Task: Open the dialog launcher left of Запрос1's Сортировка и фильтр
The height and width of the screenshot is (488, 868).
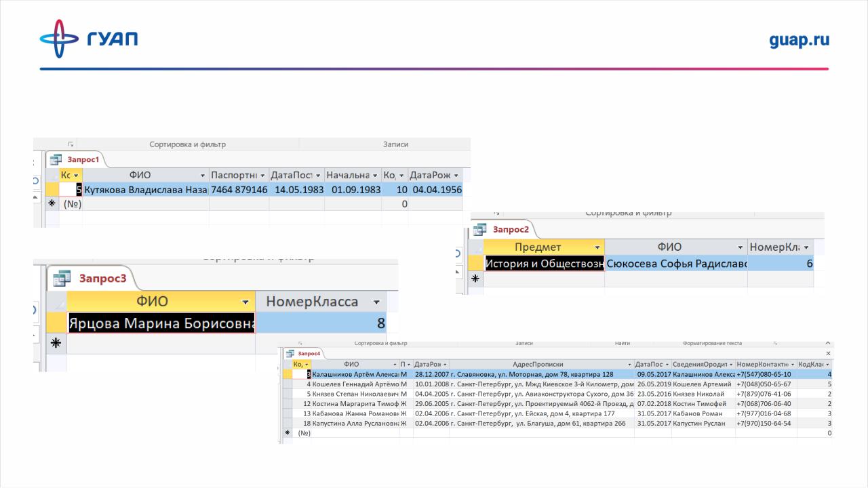Action: coord(70,144)
